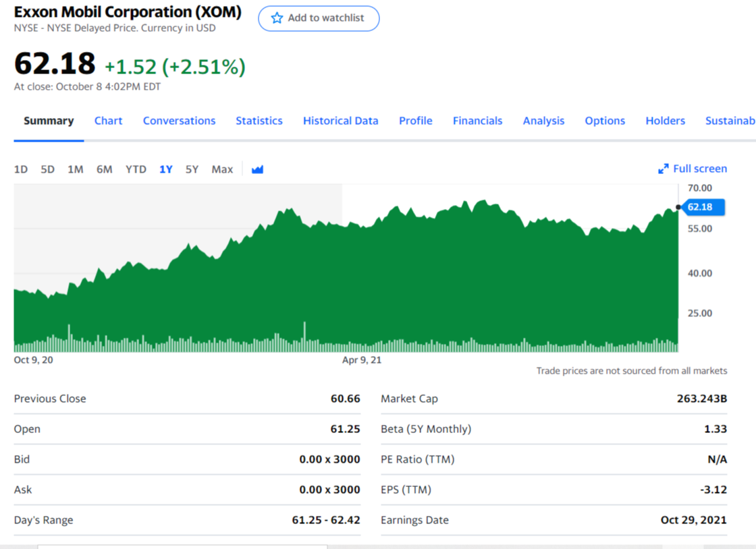The width and height of the screenshot is (756, 549).
Task: Switch chart type with the area chart icon
Action: tap(257, 169)
